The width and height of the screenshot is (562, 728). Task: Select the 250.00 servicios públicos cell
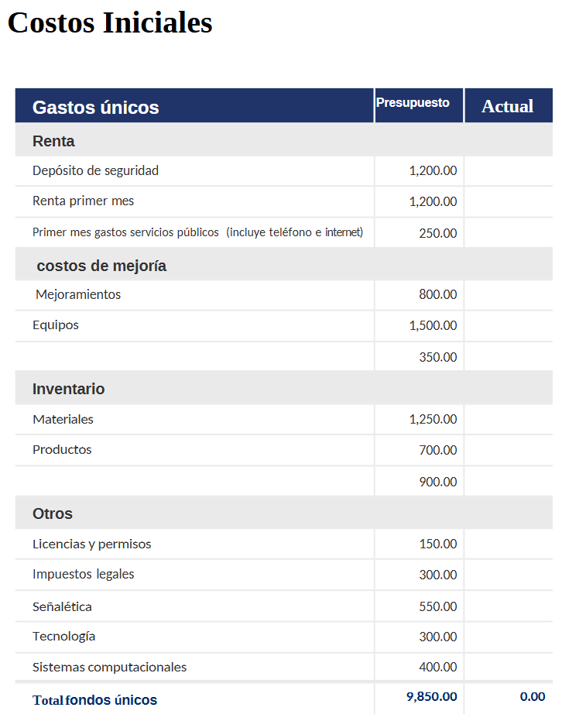pos(419,232)
